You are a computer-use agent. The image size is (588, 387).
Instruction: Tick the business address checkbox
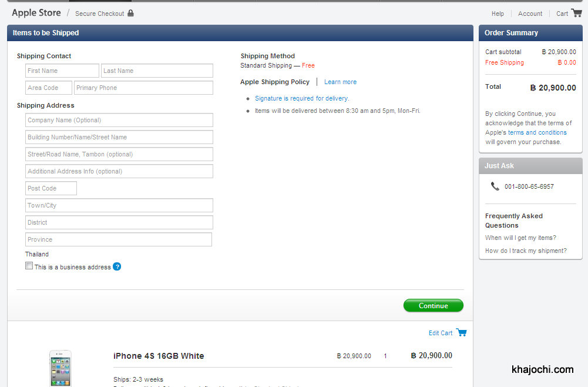[x=29, y=266]
